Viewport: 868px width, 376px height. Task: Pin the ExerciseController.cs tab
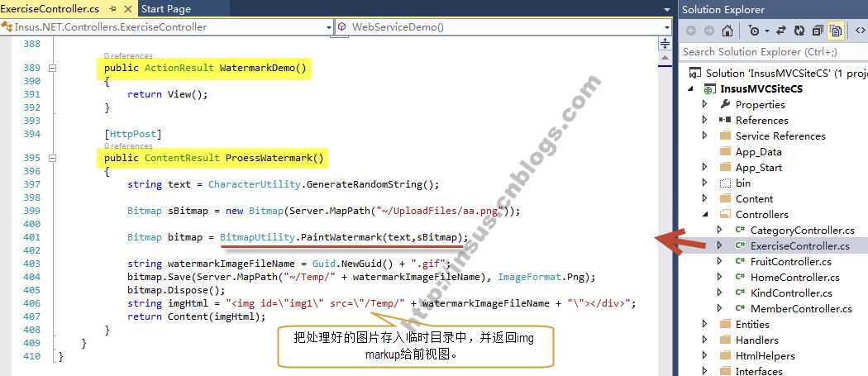pyautogui.click(x=113, y=9)
